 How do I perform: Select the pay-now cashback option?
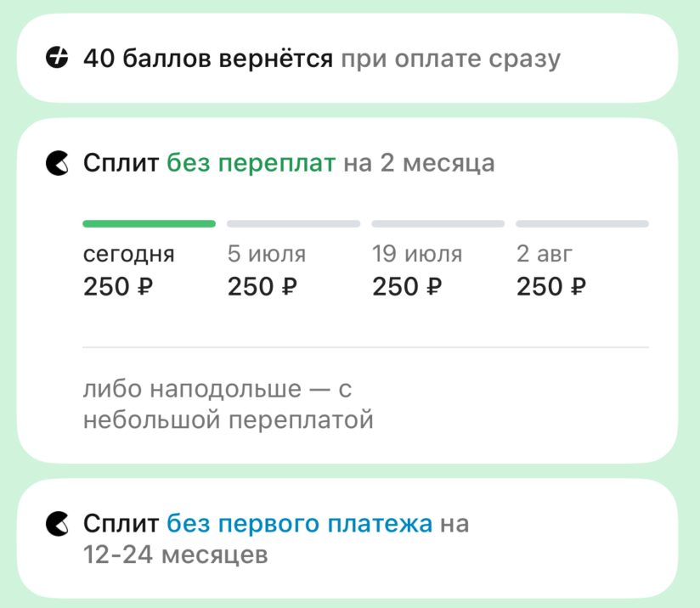[350, 58]
